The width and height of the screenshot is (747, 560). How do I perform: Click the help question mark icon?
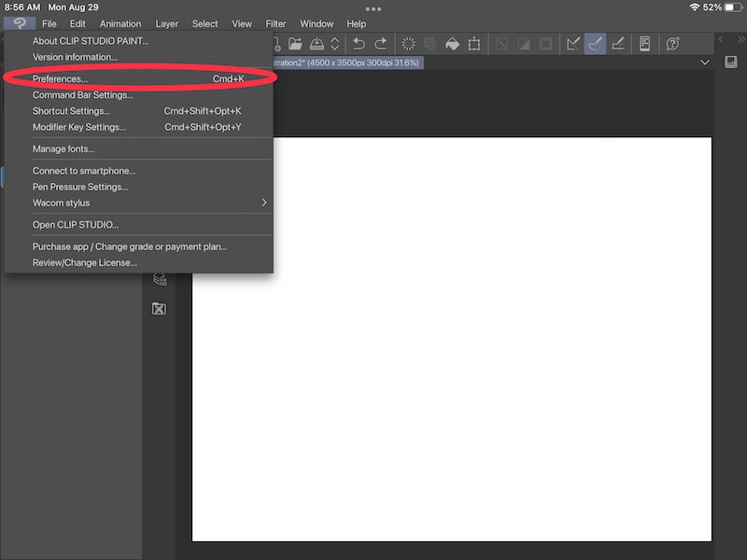[671, 43]
